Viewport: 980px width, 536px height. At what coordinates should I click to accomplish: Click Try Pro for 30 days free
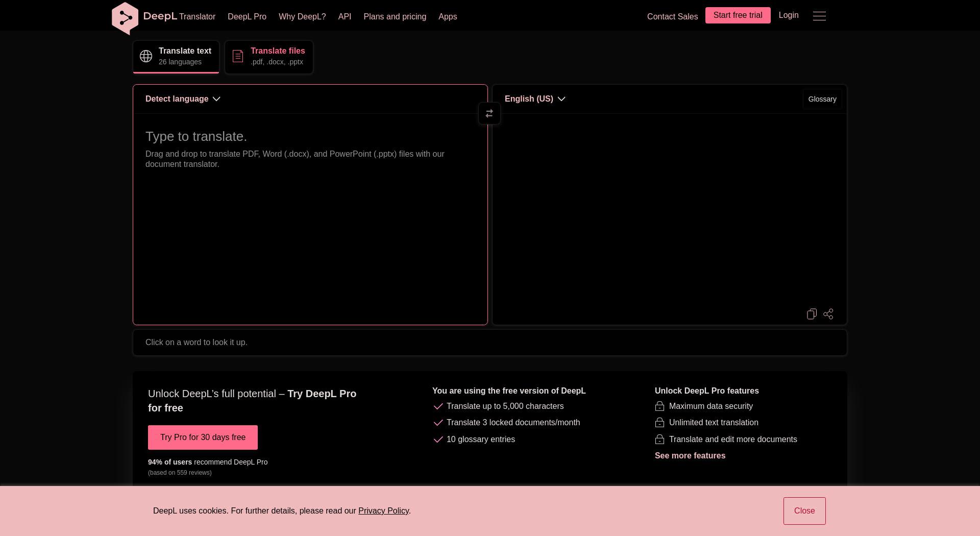point(203,437)
